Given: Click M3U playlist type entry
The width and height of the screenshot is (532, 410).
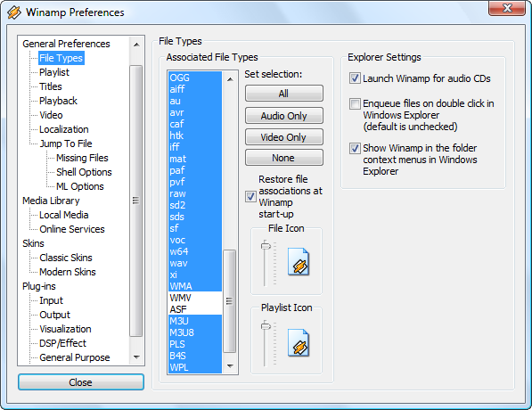Looking at the screenshot, I should [x=195, y=321].
